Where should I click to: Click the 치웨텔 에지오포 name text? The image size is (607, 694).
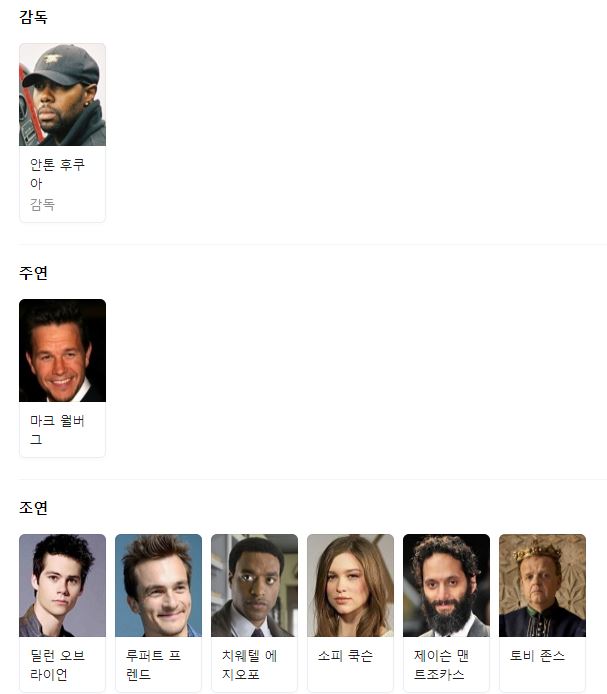click(249, 665)
